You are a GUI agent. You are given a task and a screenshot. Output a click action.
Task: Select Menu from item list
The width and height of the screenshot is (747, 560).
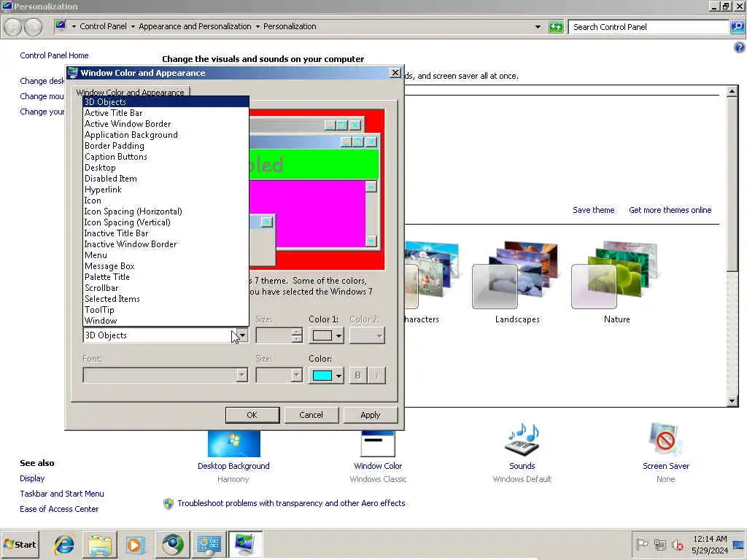pyautogui.click(x=166, y=255)
